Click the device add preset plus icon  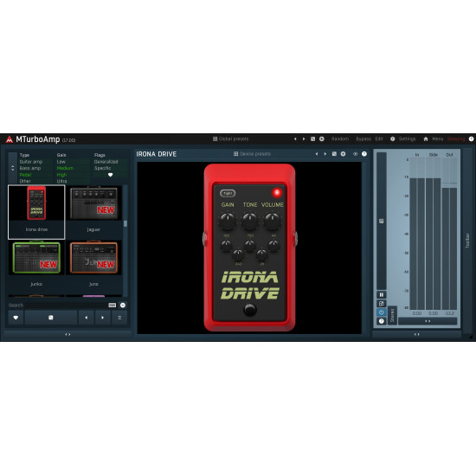(x=343, y=154)
